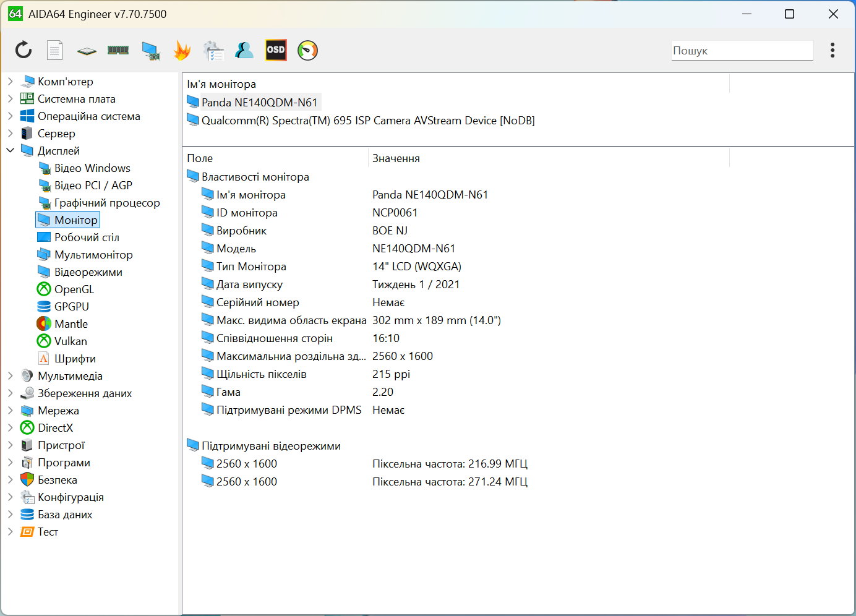Click the Шрифти font icon
Image resolution: width=856 pixels, height=616 pixels.
pyautogui.click(x=44, y=358)
